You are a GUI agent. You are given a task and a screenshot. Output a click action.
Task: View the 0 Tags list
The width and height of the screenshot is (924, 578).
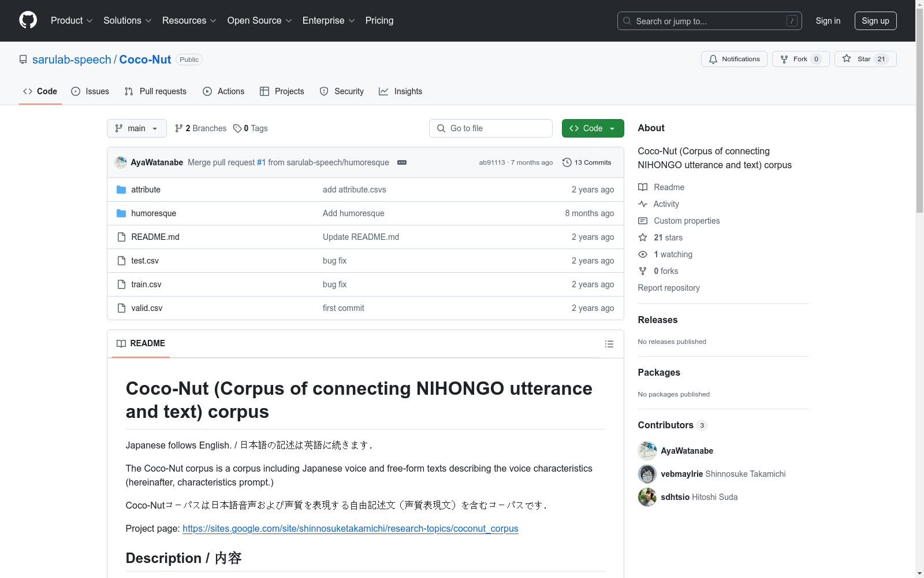[x=251, y=128]
